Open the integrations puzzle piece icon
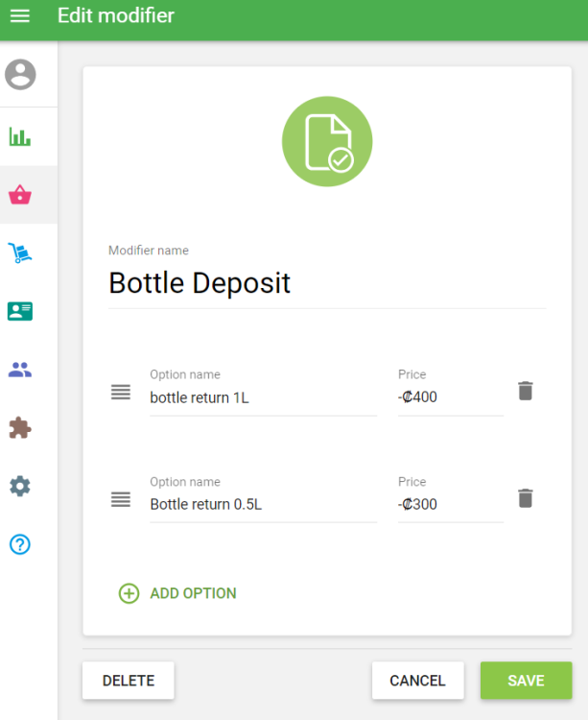 click(20, 428)
